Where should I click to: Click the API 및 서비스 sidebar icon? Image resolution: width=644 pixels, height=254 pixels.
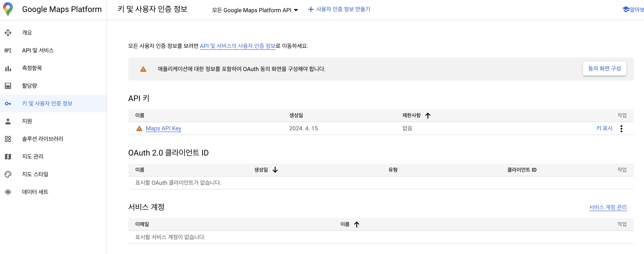(8, 50)
